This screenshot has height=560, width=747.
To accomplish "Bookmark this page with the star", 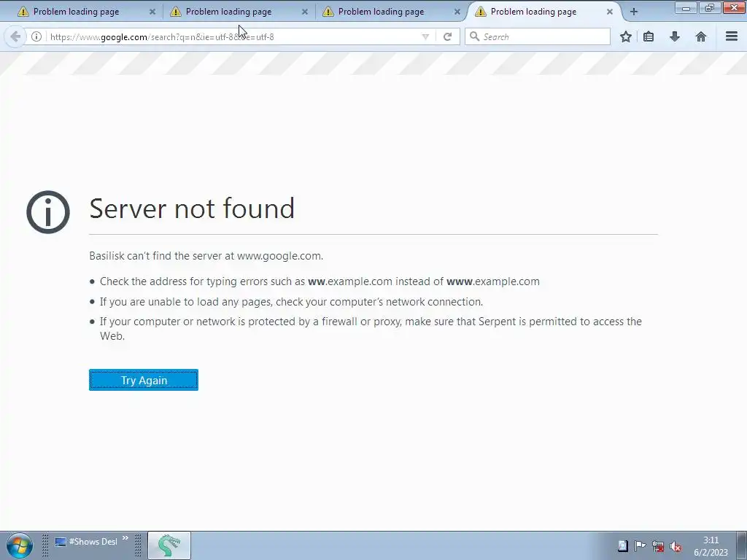I will click(625, 36).
